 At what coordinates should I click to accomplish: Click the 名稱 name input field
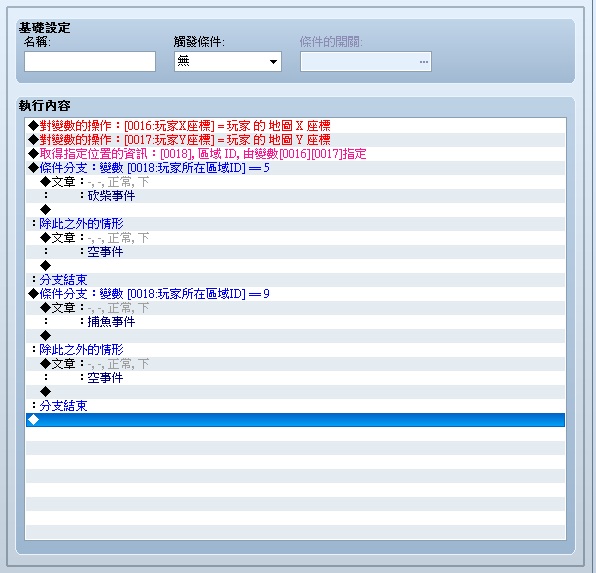click(90, 62)
